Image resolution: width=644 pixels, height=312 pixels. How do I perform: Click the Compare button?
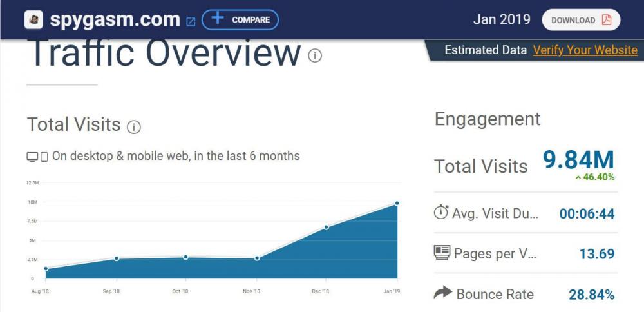(240, 19)
